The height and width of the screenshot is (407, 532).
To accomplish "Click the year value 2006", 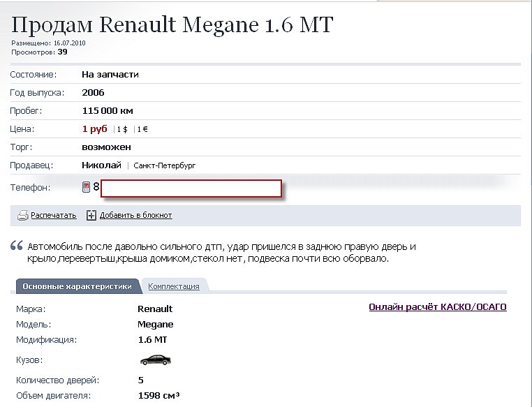I will tap(93, 93).
